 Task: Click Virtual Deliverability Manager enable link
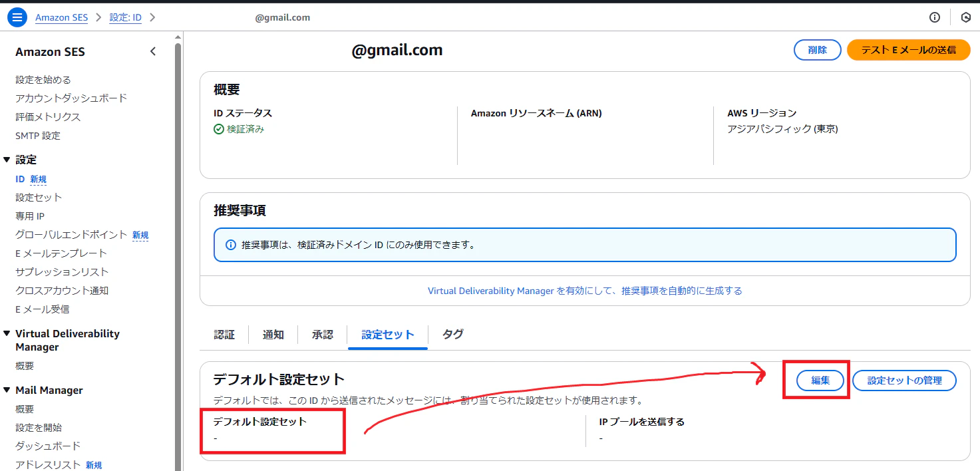click(x=585, y=291)
